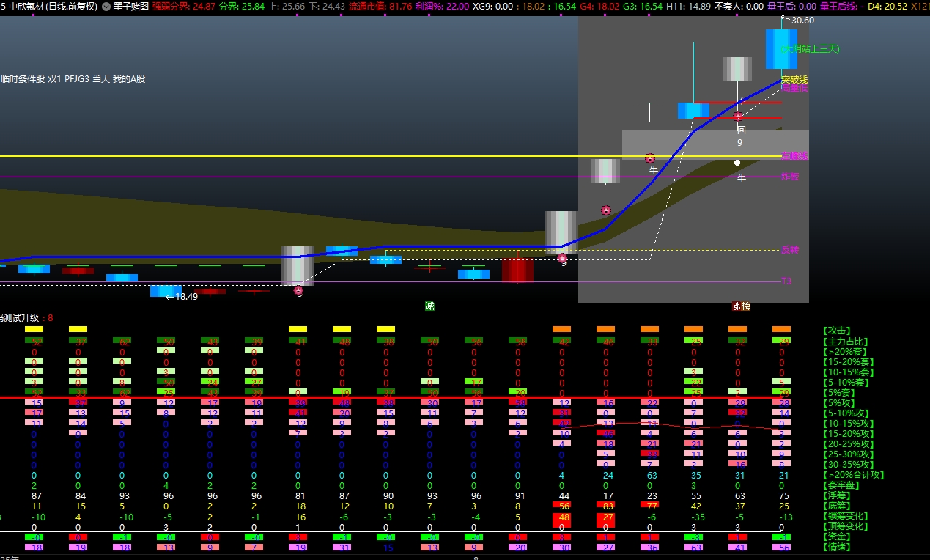Click the white dot marker above right 牛 label
The height and width of the screenshot is (560, 930).
click(737, 163)
